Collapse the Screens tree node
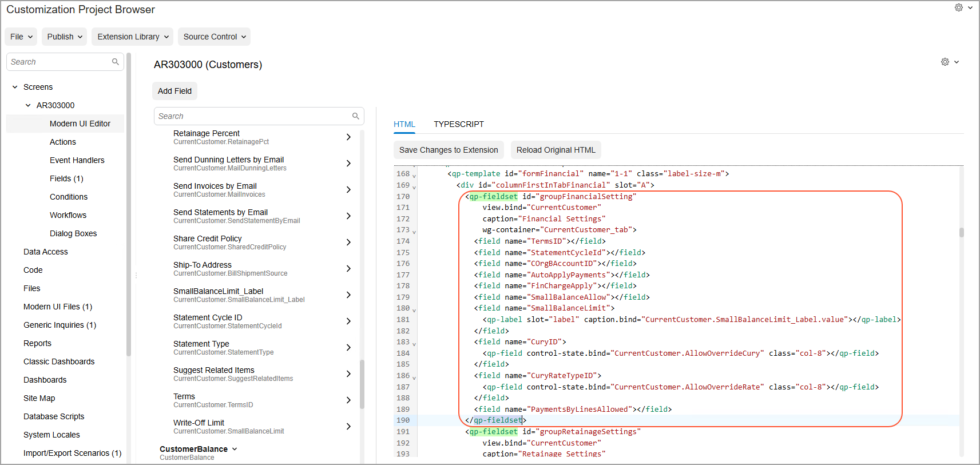 click(x=15, y=87)
